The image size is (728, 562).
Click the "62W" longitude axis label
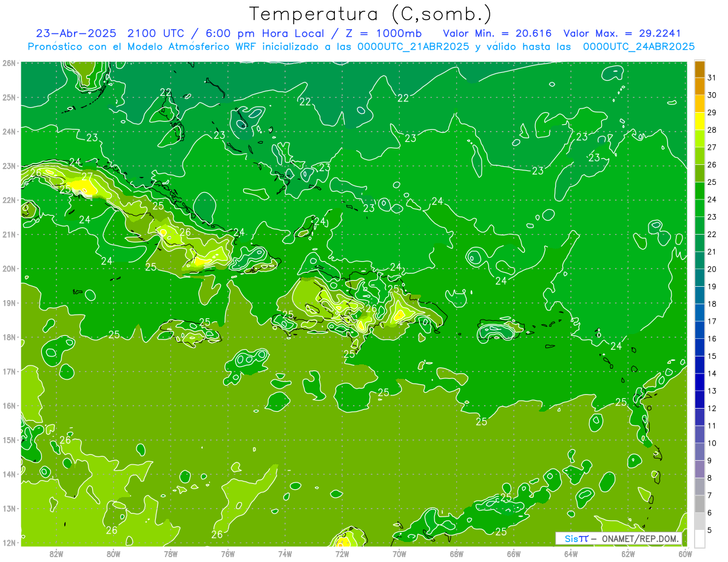pos(627,554)
